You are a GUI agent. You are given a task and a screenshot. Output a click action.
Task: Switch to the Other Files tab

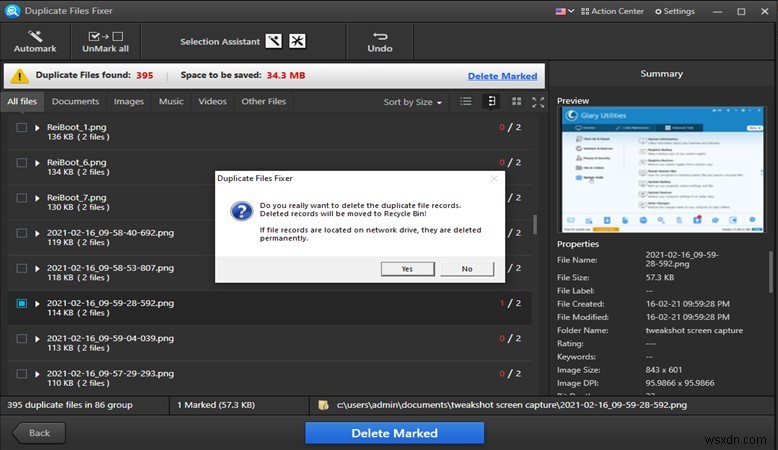point(263,102)
